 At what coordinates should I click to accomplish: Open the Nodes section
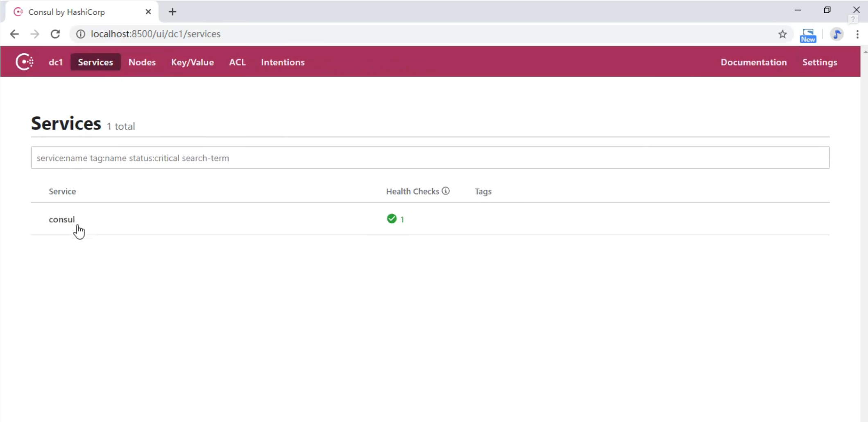pos(142,62)
